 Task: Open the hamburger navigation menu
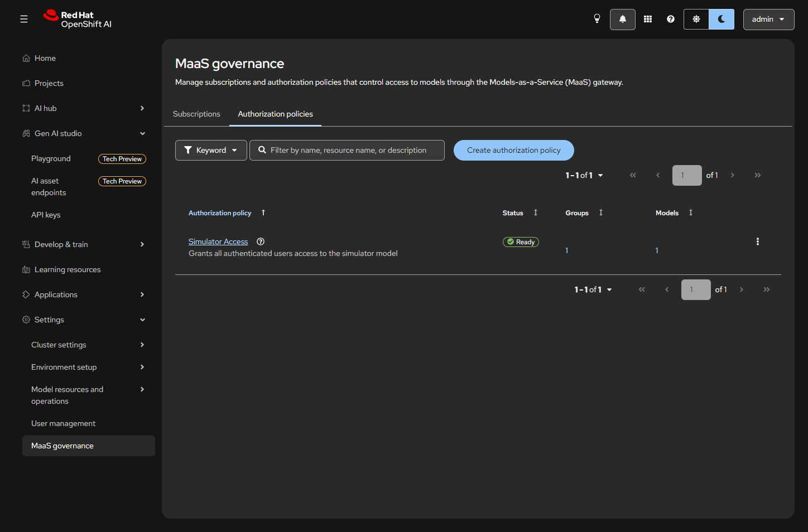coord(23,19)
